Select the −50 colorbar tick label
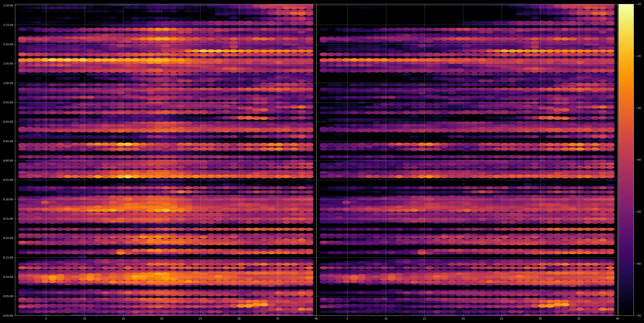This screenshot has height=323, width=644. 638,212
